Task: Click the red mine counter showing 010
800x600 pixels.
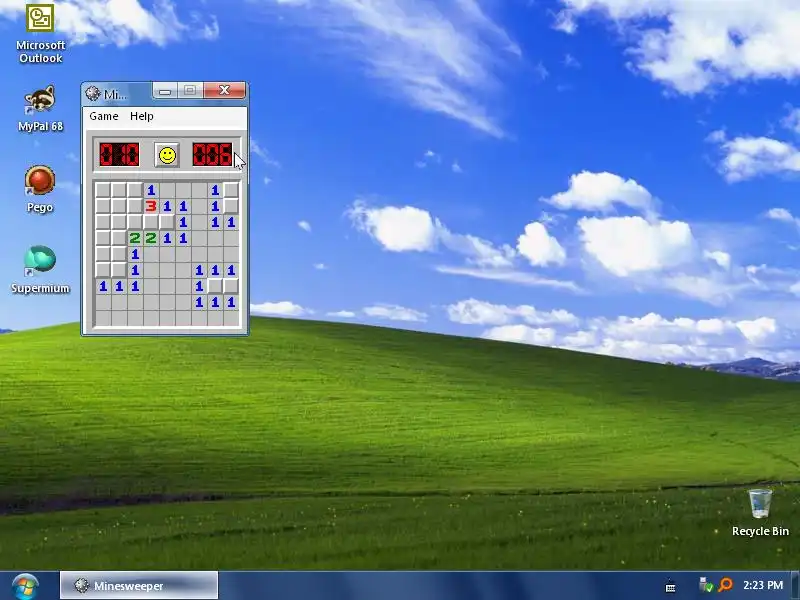Action: point(119,155)
